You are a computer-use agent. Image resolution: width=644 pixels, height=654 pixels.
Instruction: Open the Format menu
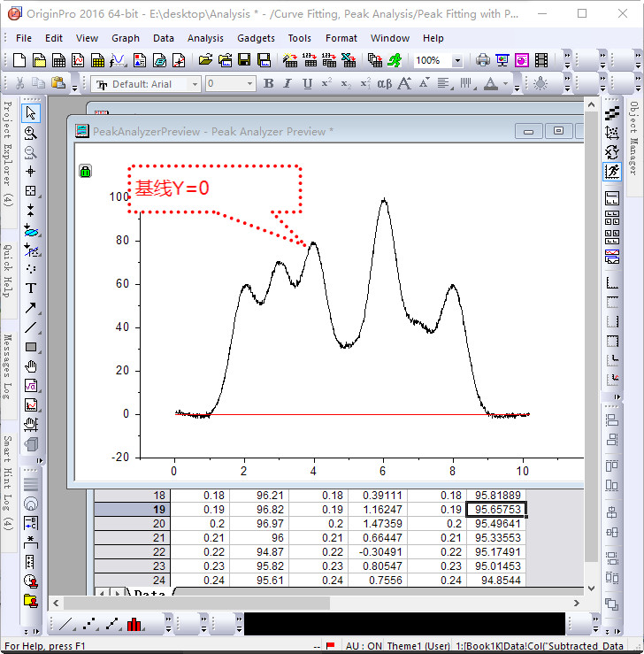coord(341,38)
